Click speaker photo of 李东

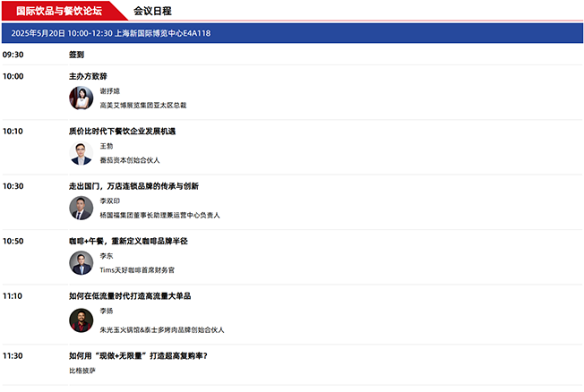coord(81,263)
